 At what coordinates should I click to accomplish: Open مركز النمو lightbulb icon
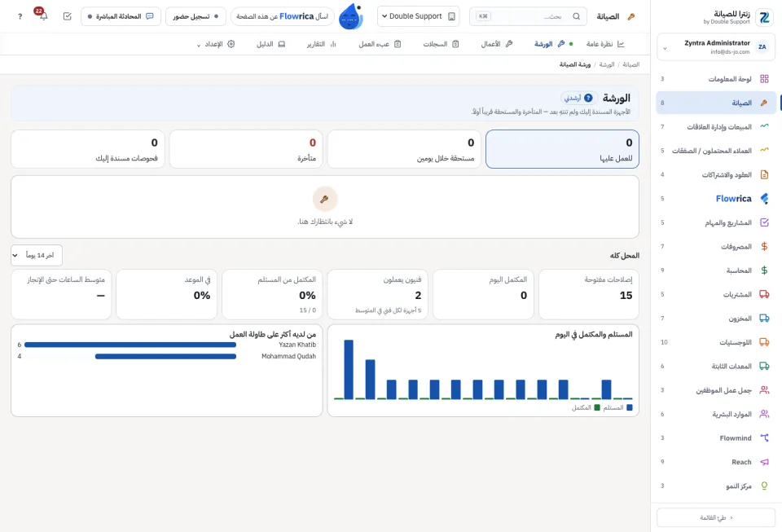coord(764,486)
